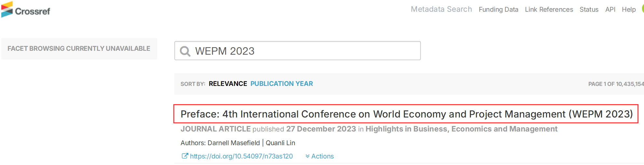Click the Crossref wordmark text
Screen dimensions: 644x165
point(33,11)
